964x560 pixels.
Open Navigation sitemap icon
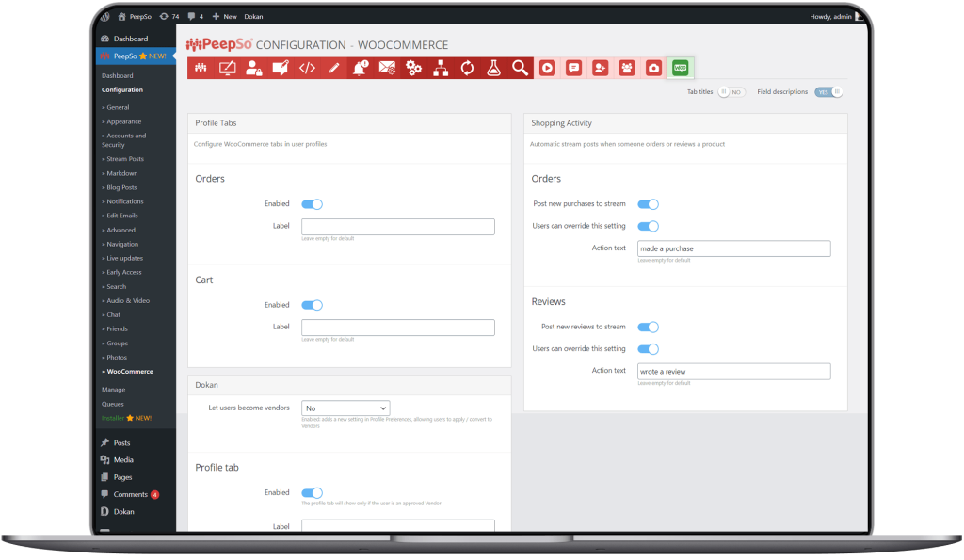[x=441, y=68]
